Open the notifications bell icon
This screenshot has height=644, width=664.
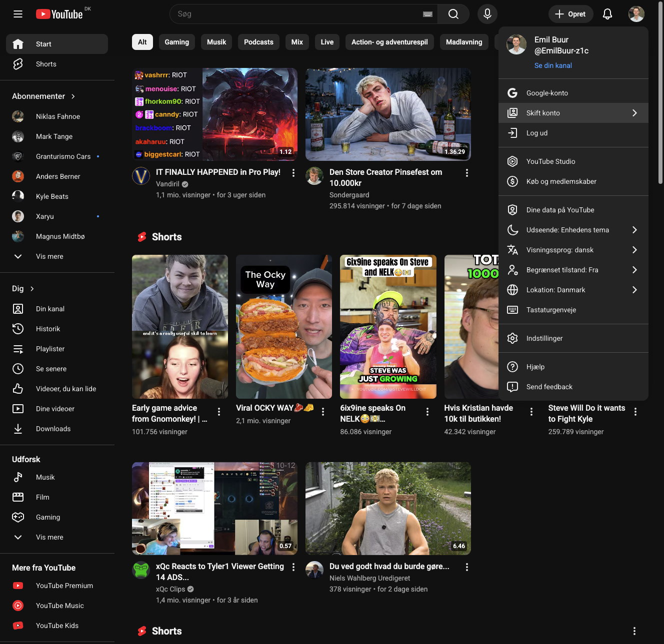(607, 14)
